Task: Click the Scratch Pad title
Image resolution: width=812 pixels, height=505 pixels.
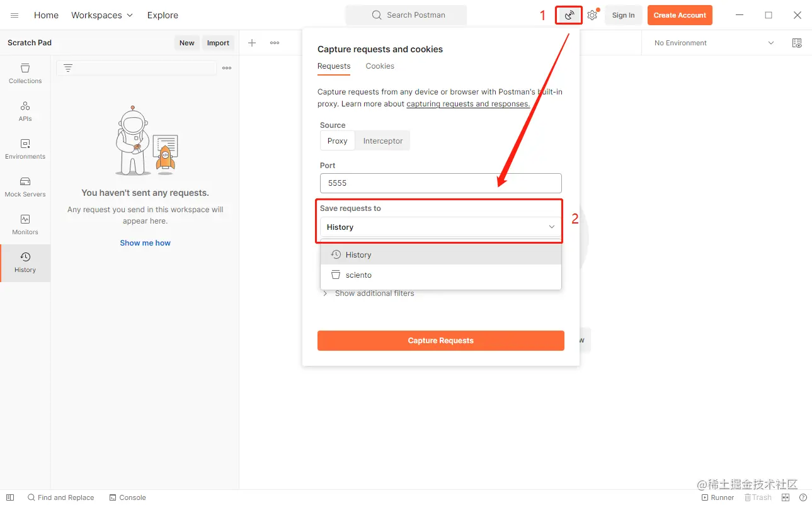Action: click(30, 43)
